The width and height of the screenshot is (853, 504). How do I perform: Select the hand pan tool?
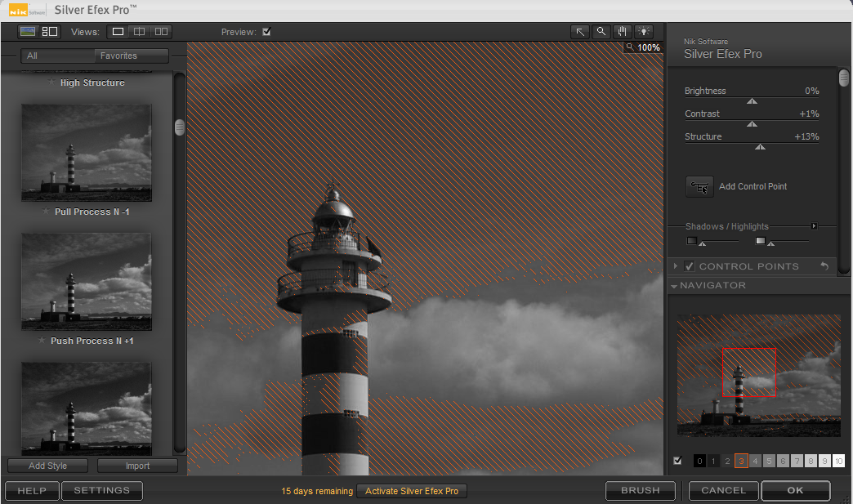coord(623,32)
